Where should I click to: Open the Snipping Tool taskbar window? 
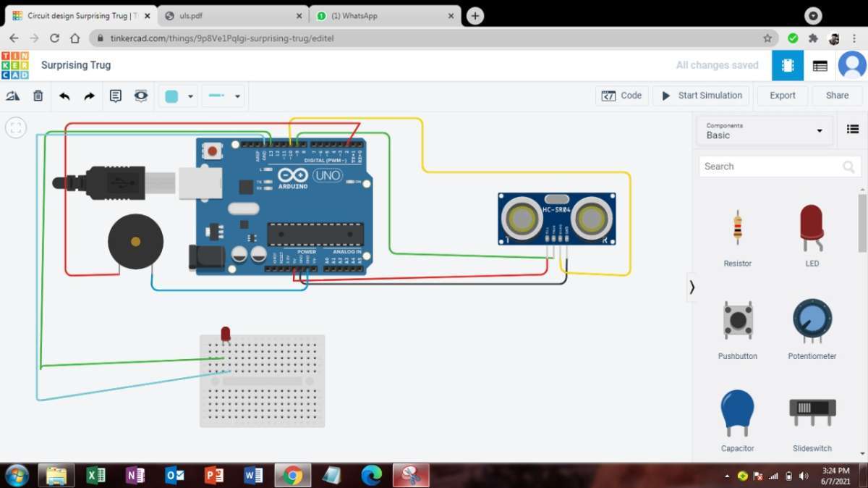point(412,475)
